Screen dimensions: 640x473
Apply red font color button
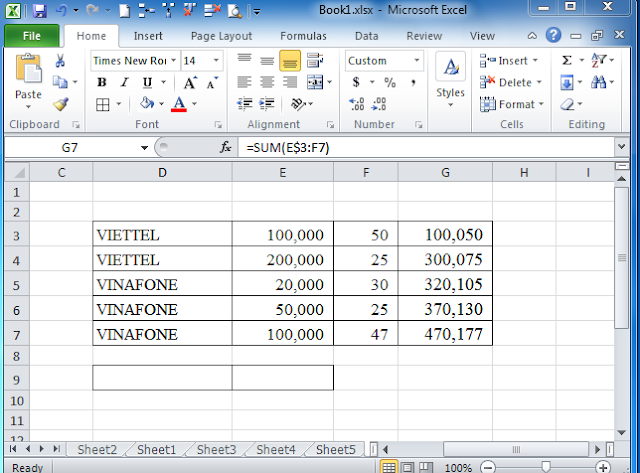[179, 104]
